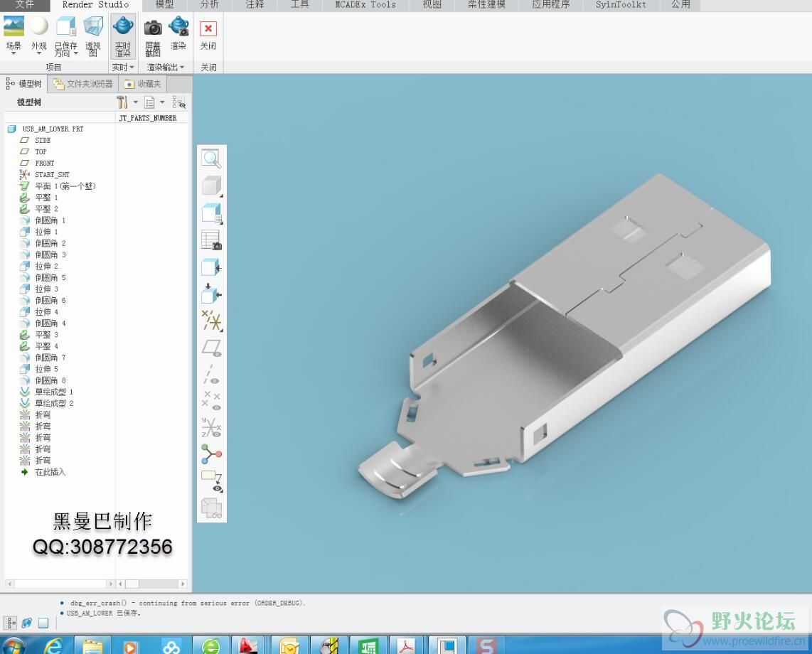Screen dimensions: 812x654
Task: Select USB_AM_LOWER.PRT in model tree
Action: point(53,129)
